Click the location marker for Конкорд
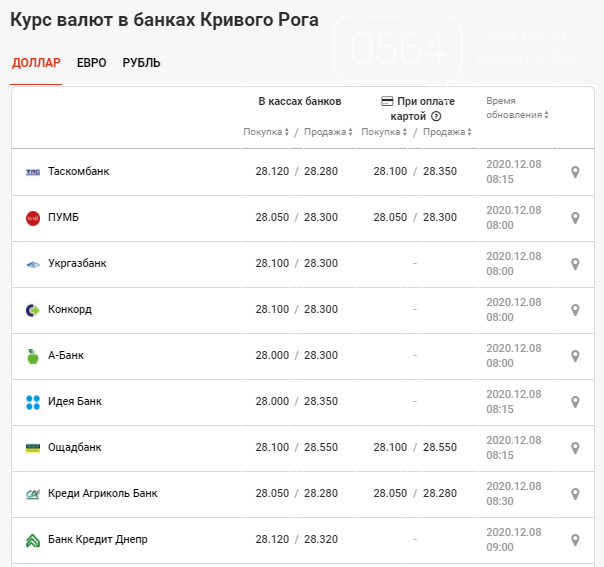604x567 pixels. 575,310
